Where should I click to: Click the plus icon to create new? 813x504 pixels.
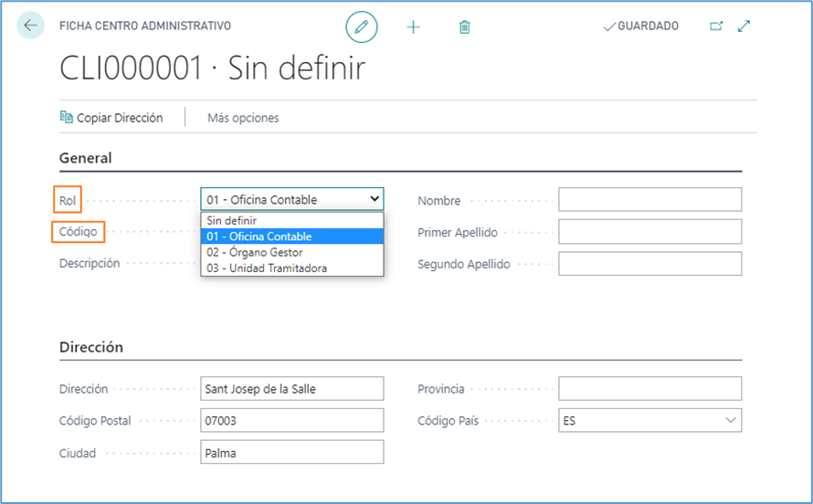click(x=413, y=27)
